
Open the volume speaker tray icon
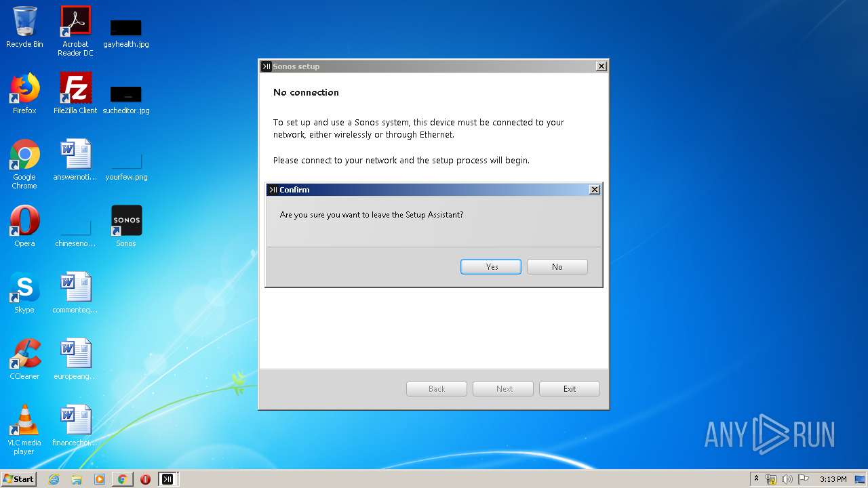787,479
